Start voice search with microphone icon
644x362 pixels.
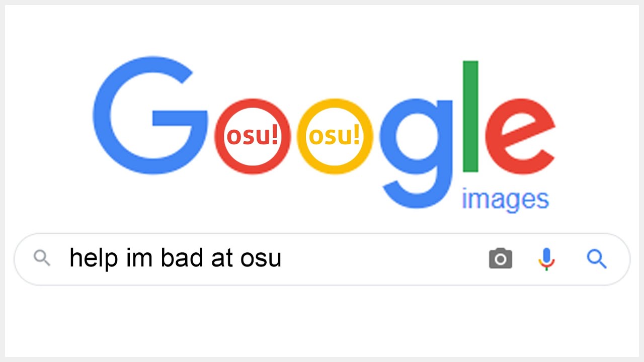(546, 259)
